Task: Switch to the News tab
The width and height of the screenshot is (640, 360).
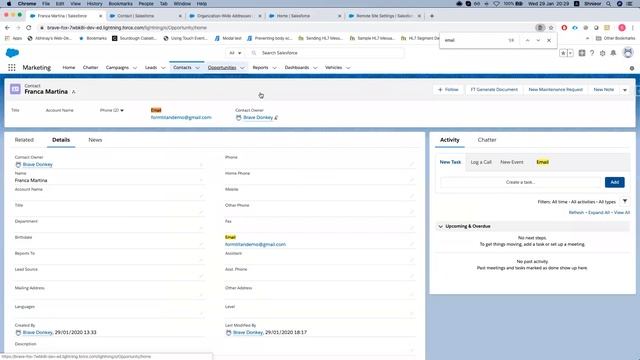Action: coord(95,140)
